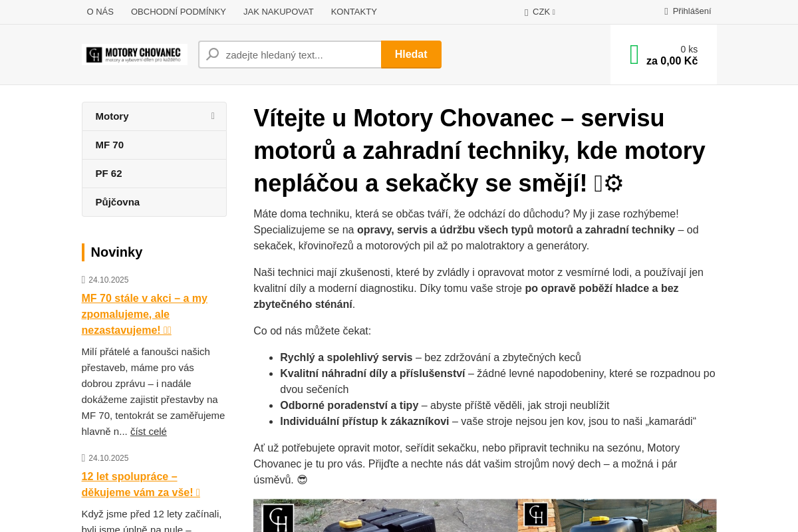Open the čist celé article link
This screenshot has height=532, width=798.
[148, 431]
